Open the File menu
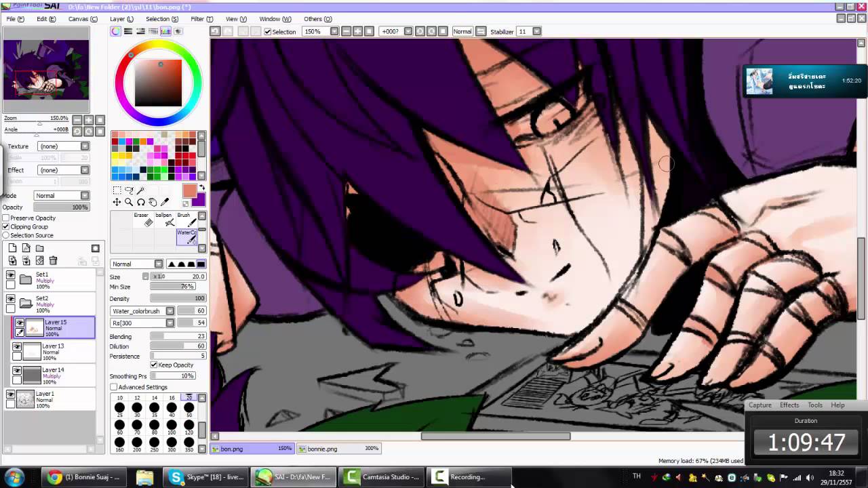This screenshot has width=868, height=488. [x=15, y=19]
